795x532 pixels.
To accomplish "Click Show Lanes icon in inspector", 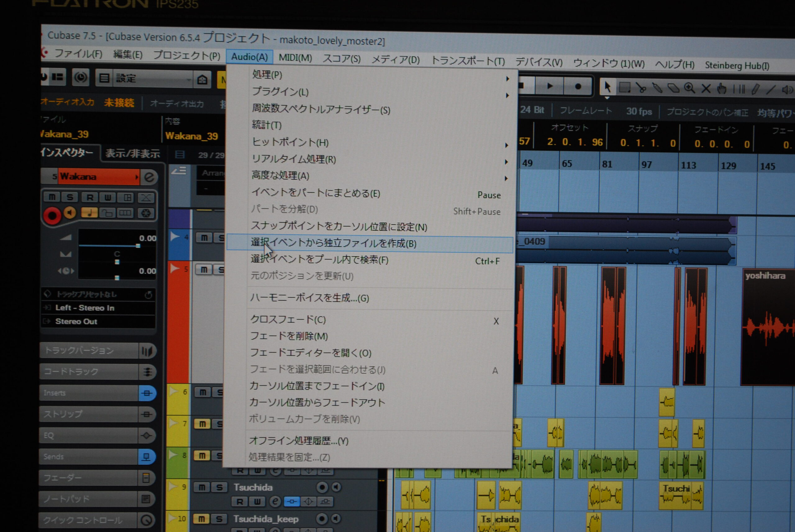I will point(125,213).
